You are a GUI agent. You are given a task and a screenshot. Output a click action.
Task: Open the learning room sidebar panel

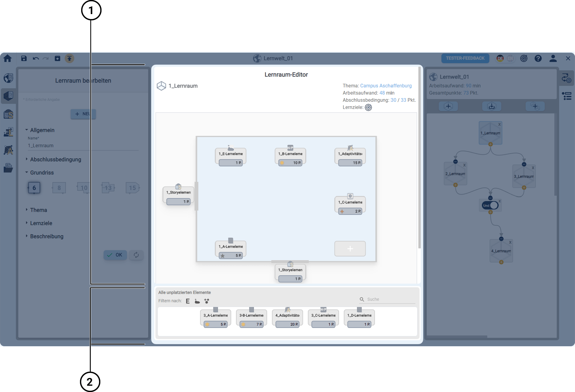tap(8, 96)
